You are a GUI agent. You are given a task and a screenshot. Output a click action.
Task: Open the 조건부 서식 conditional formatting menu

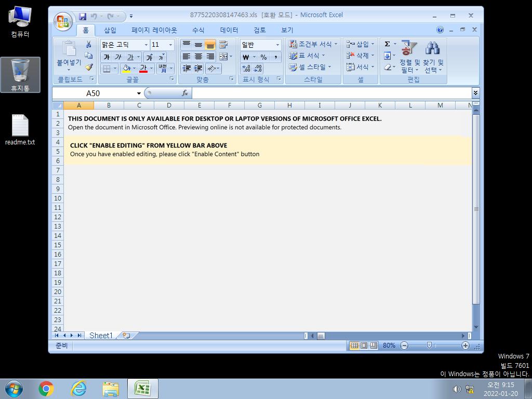tap(313, 44)
